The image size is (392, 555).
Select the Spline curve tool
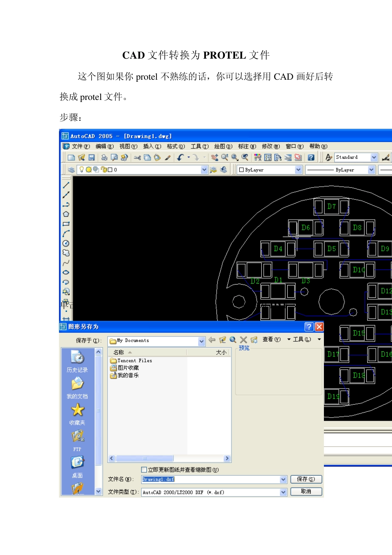tap(66, 263)
